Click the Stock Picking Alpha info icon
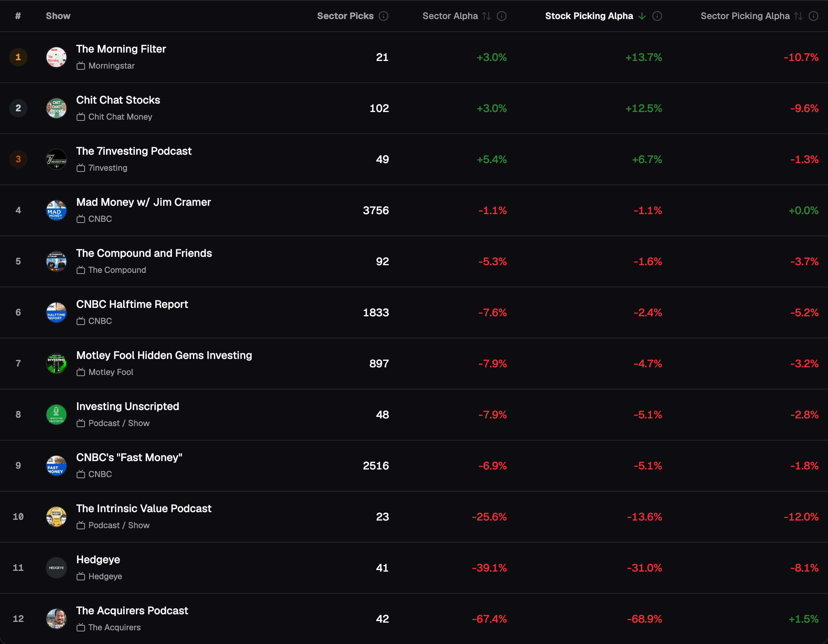Screen dimensions: 828x644 pyautogui.click(x=657, y=16)
